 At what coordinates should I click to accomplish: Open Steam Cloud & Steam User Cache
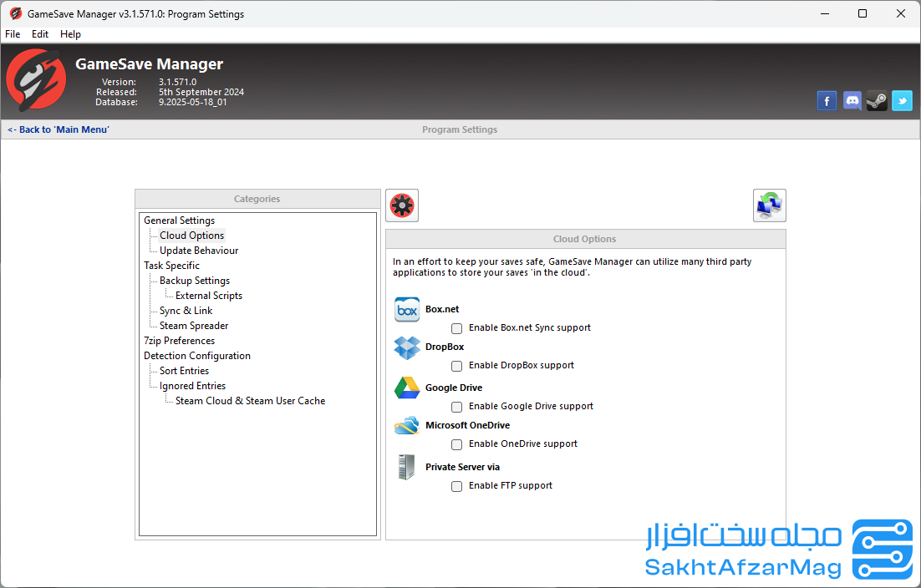coord(250,401)
